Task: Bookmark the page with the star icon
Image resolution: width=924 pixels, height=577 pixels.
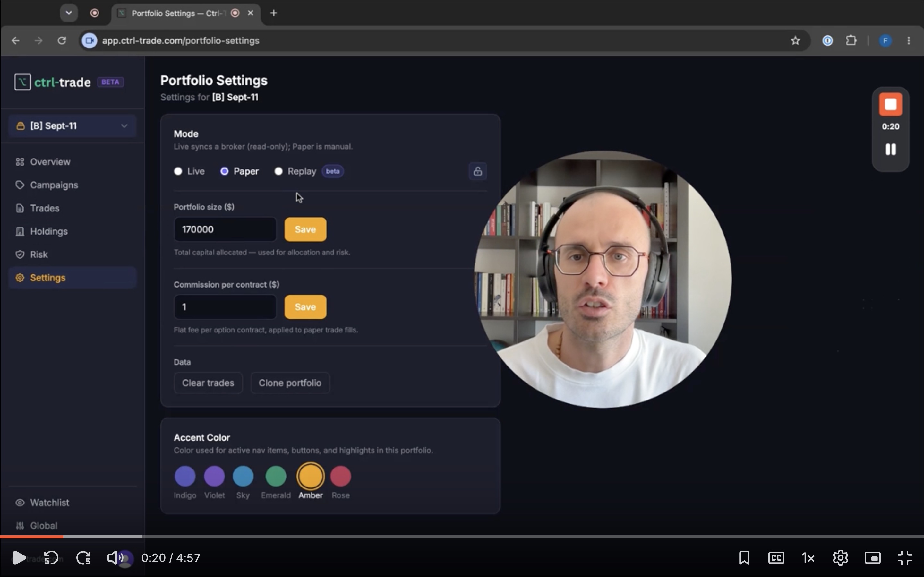Action: [x=795, y=40]
